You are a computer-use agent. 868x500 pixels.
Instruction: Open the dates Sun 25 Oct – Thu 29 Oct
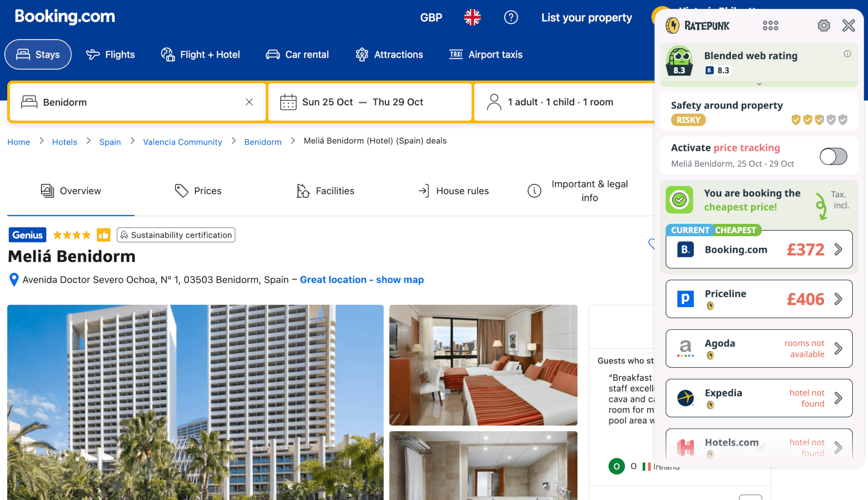tap(370, 102)
